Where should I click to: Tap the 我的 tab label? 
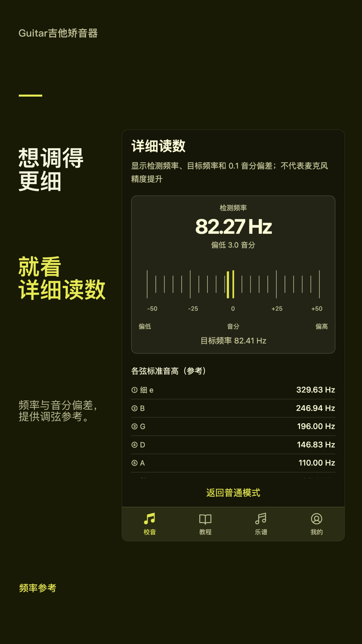[316, 532]
